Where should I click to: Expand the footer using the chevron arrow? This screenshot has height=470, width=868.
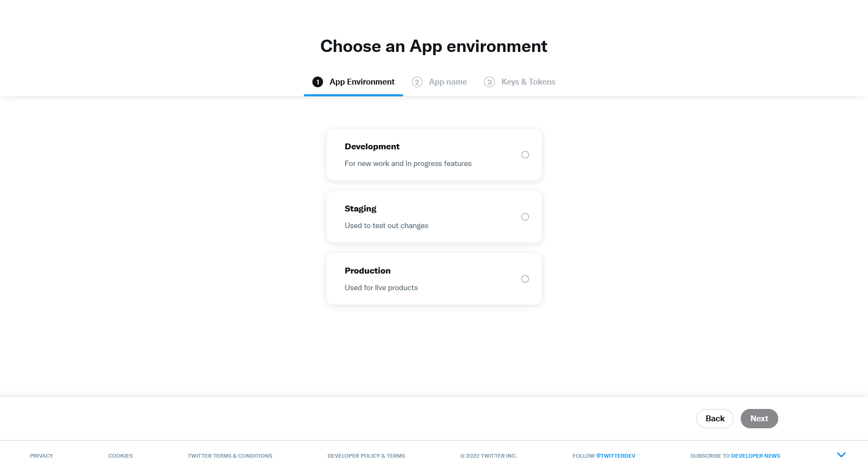tap(841, 455)
